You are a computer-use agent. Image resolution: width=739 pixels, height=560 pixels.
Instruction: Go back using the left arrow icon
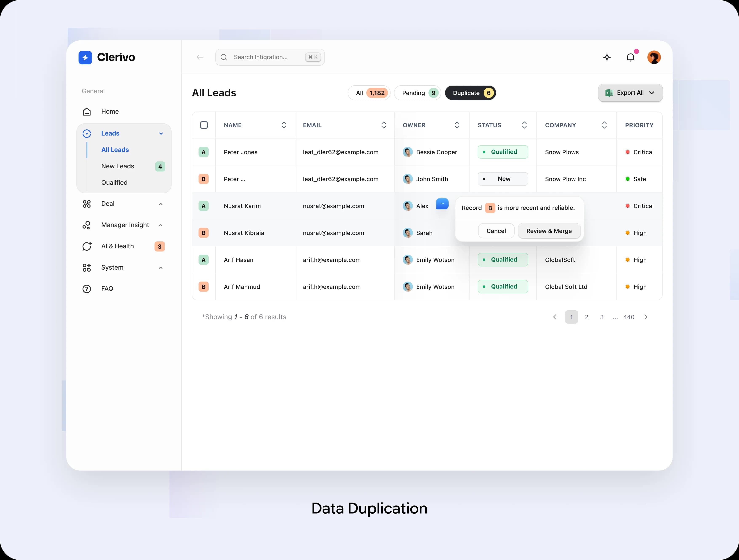click(x=200, y=57)
